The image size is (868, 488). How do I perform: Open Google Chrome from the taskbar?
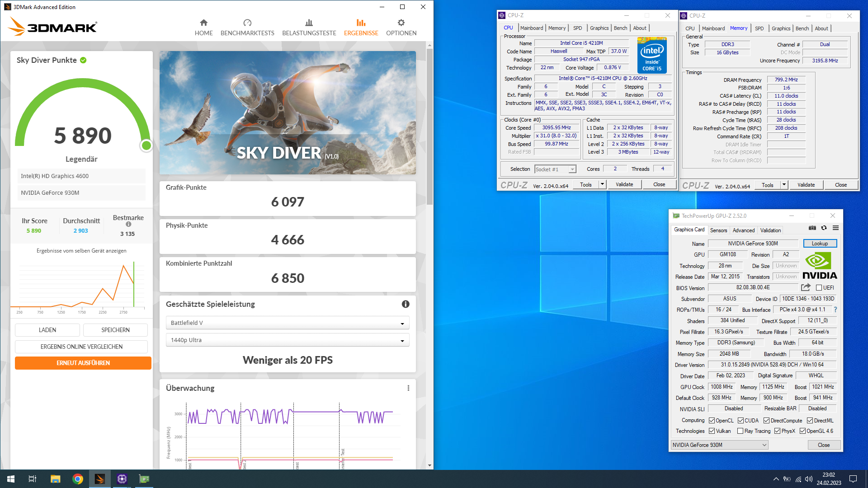[x=78, y=479]
